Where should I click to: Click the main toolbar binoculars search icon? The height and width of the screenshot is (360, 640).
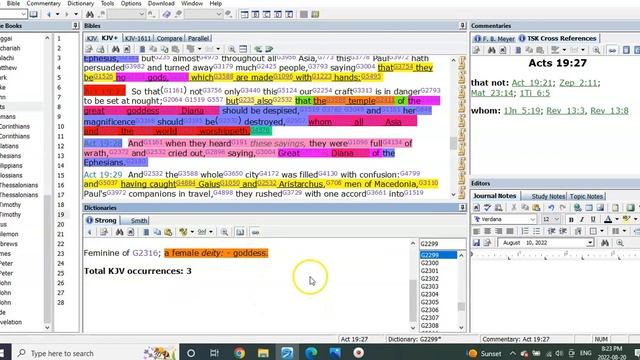point(90,14)
